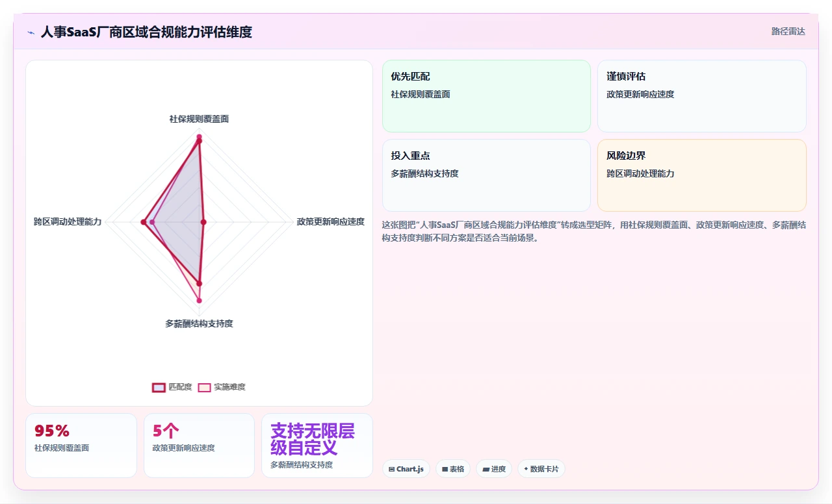
Task: Click the header icon beside the title
Action: 31,32
